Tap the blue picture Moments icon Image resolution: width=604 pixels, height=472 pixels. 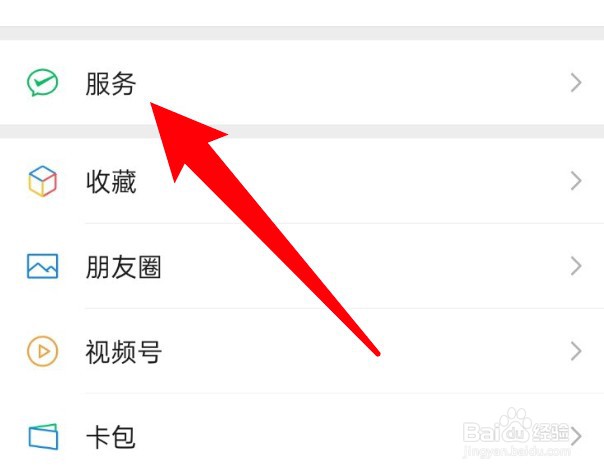click(x=42, y=266)
